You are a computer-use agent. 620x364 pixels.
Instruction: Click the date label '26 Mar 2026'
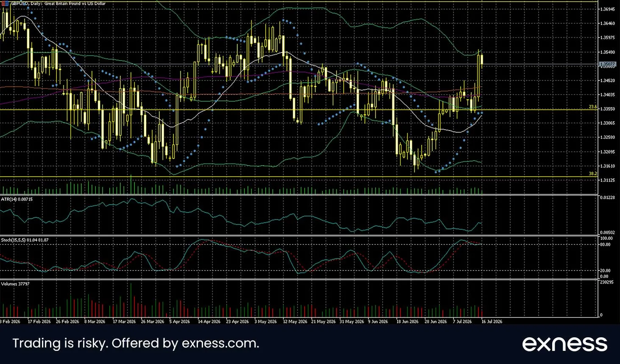tap(153, 322)
